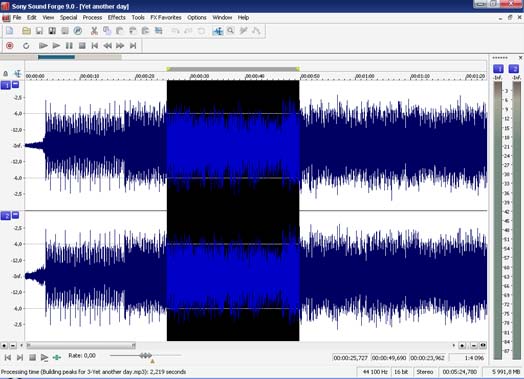Toggle Loop Playback in the transport bar
The width and height of the screenshot is (524, 379).
(x=26, y=46)
